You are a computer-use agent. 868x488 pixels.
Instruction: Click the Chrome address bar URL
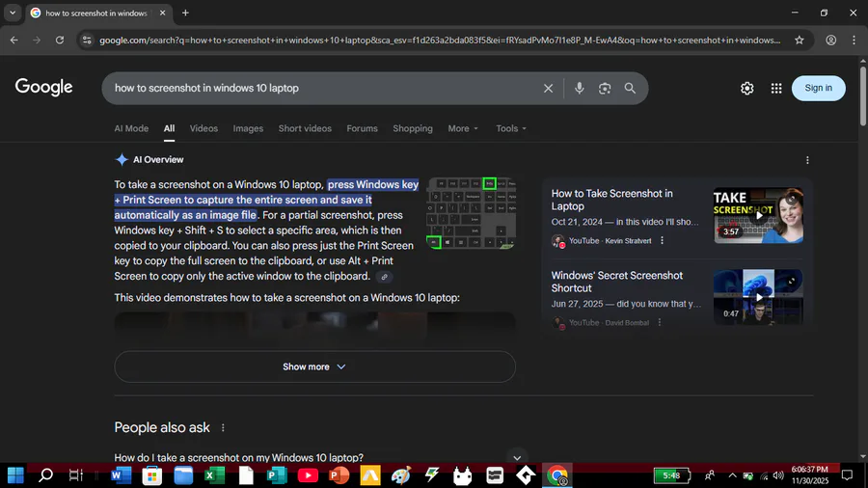click(440, 40)
